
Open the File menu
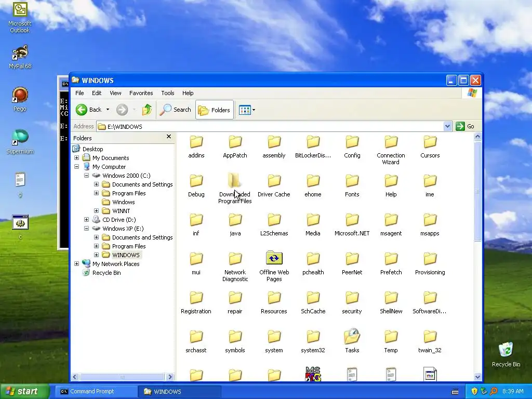(x=79, y=93)
